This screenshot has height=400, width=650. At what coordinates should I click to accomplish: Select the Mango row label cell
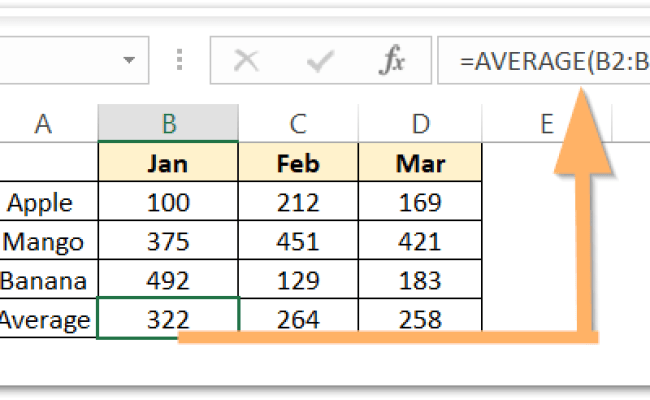(x=49, y=240)
